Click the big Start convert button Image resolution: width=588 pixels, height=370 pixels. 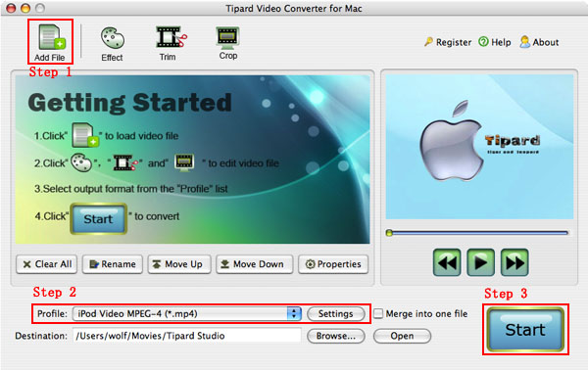tap(525, 330)
